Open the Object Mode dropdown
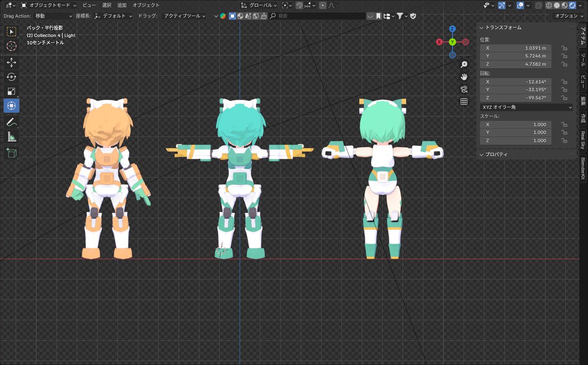Image resolution: width=588 pixels, height=365 pixels. (x=49, y=5)
